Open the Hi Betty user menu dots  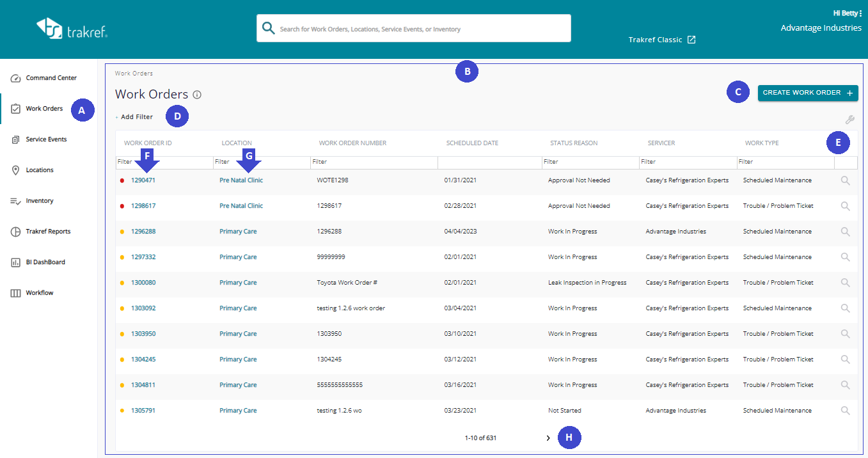tap(861, 13)
